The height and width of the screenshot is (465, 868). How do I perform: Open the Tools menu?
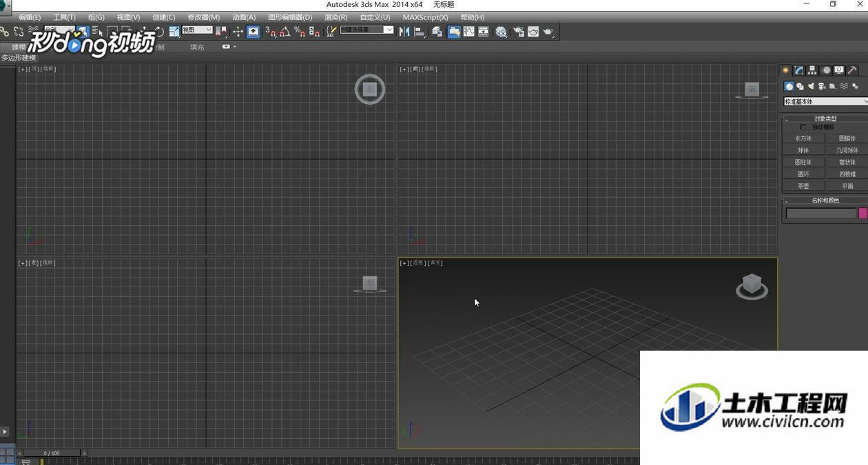(x=65, y=17)
